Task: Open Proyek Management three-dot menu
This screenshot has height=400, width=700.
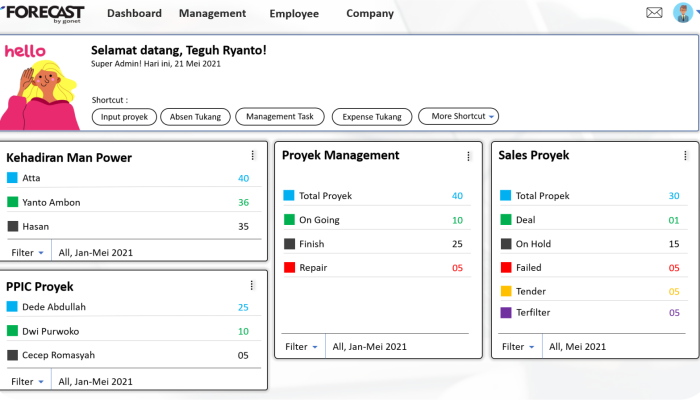Action: click(468, 156)
